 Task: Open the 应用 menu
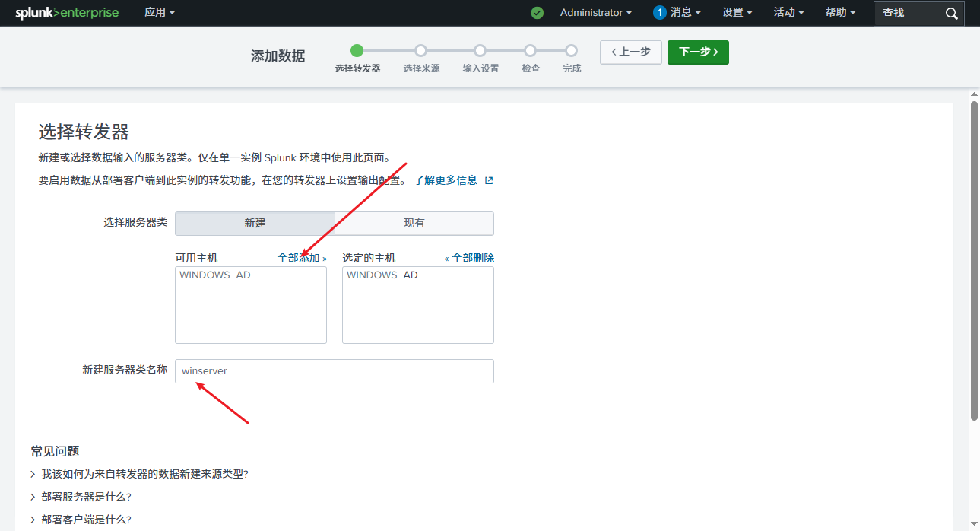pos(160,13)
